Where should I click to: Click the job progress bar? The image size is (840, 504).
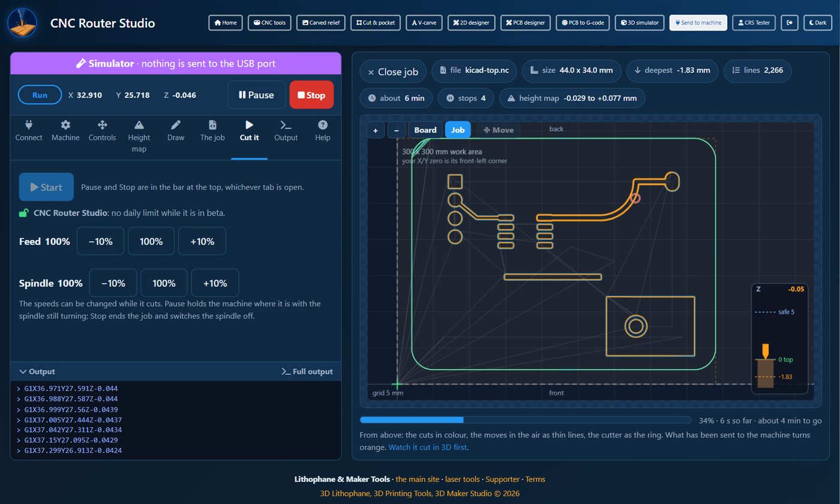(525, 421)
